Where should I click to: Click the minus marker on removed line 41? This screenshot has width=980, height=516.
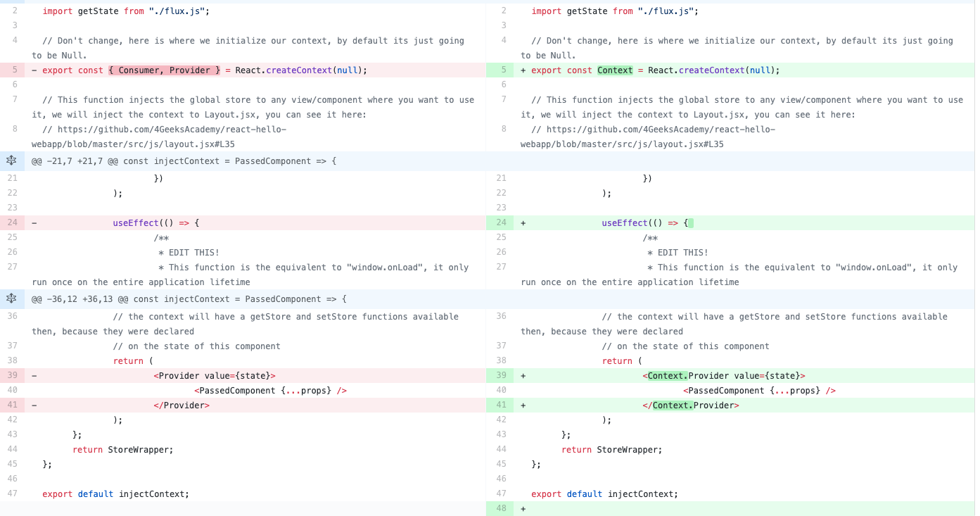pos(34,405)
